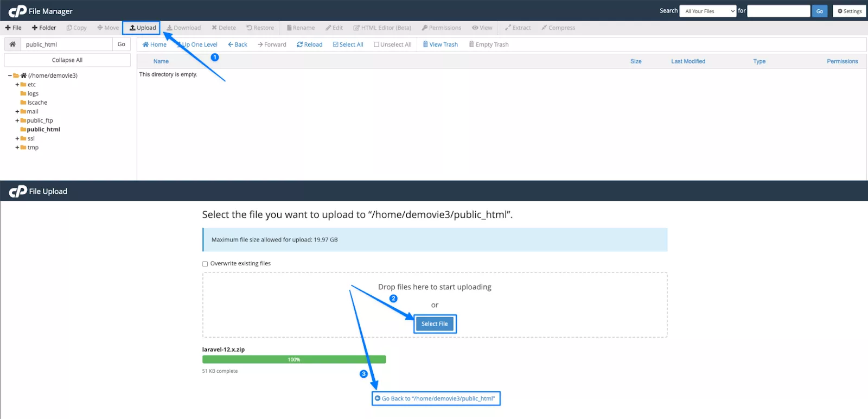Click the 'This directory is empty.' message
The width and height of the screenshot is (868, 419).
click(168, 74)
